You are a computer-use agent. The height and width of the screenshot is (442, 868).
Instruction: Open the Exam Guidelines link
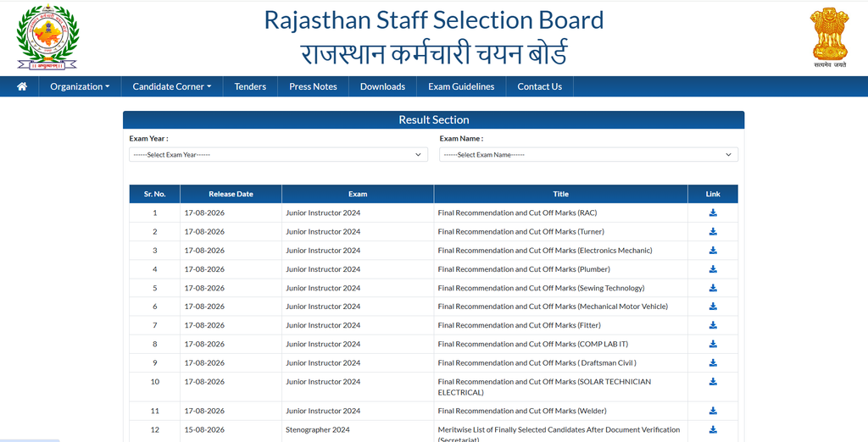[461, 86]
